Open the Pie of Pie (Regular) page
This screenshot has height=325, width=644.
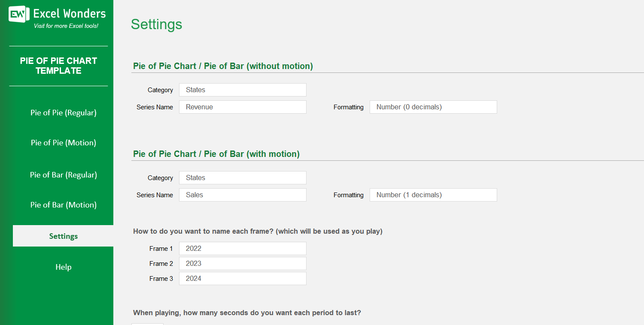[x=63, y=113]
